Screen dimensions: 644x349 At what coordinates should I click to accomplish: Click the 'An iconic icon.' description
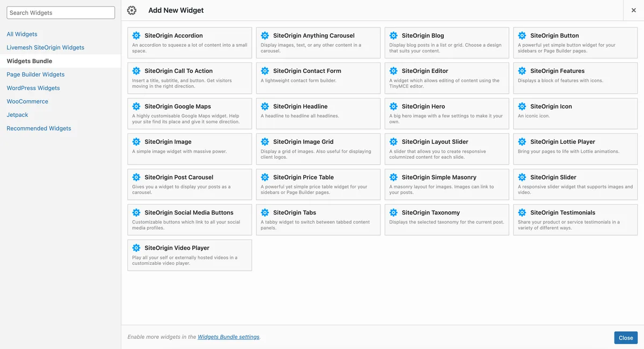(x=535, y=116)
